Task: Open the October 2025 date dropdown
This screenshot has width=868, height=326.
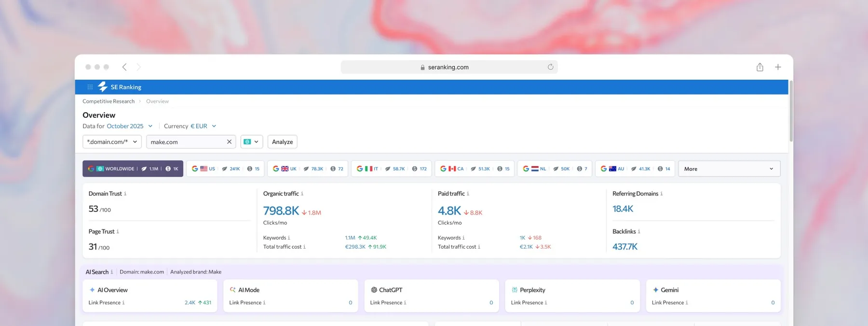Action: pos(130,126)
